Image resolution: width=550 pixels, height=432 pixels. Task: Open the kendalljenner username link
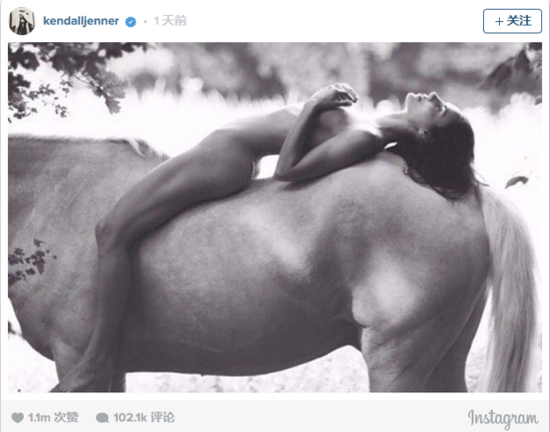point(81,21)
